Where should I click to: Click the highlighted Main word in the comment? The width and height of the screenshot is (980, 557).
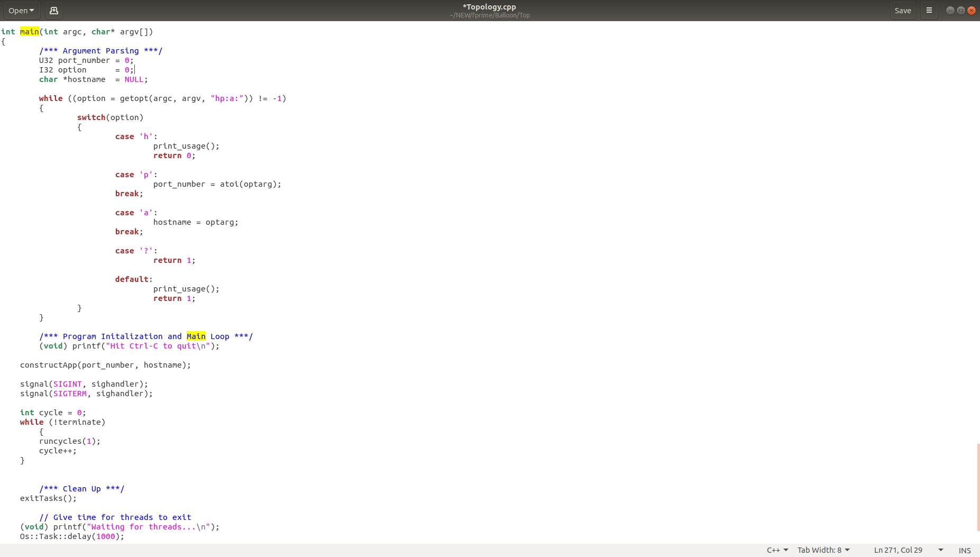(x=196, y=336)
